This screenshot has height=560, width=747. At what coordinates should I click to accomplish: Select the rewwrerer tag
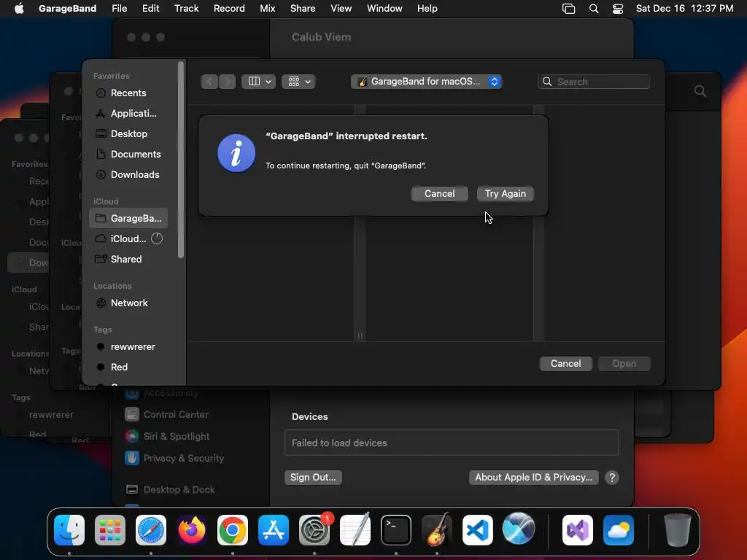128,347
